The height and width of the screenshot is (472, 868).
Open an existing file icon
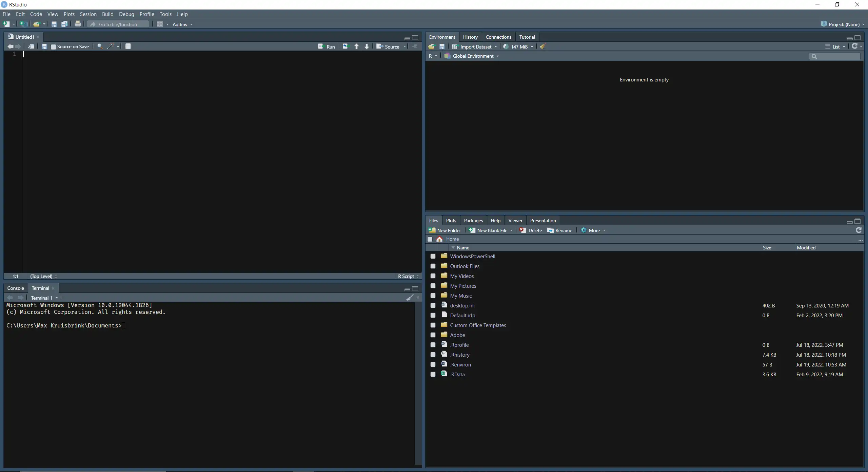[x=37, y=24]
